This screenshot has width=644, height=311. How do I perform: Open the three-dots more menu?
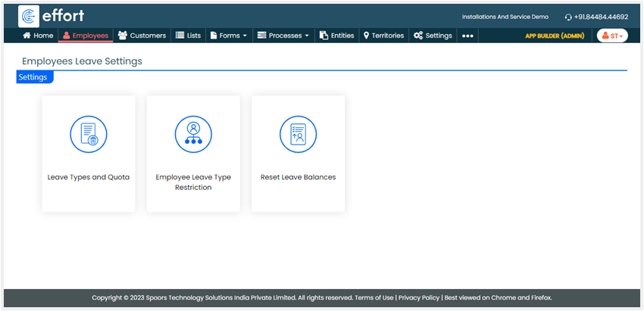[467, 36]
